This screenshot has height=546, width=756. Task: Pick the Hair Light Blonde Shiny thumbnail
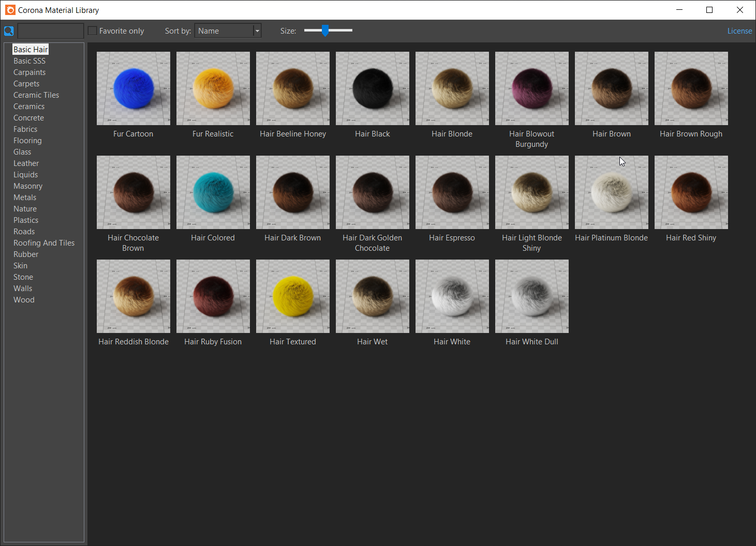(532, 192)
